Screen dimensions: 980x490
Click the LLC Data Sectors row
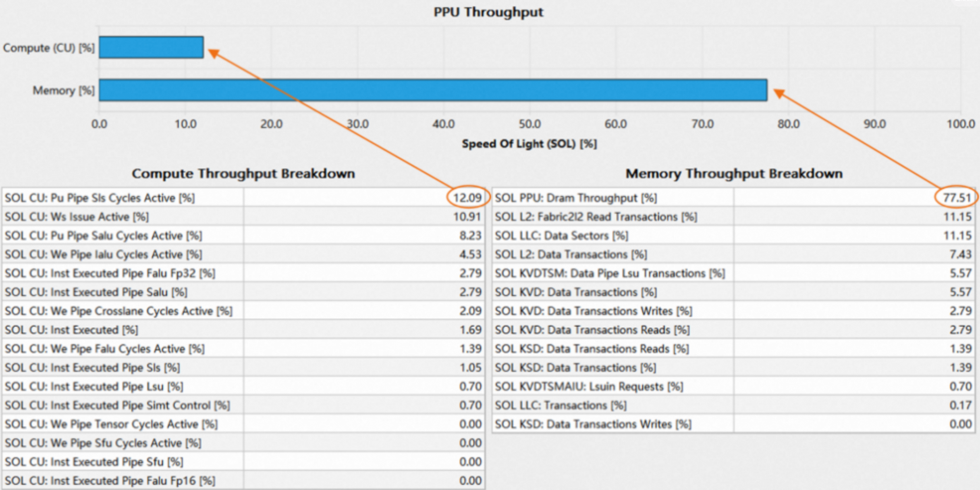[561, 236]
